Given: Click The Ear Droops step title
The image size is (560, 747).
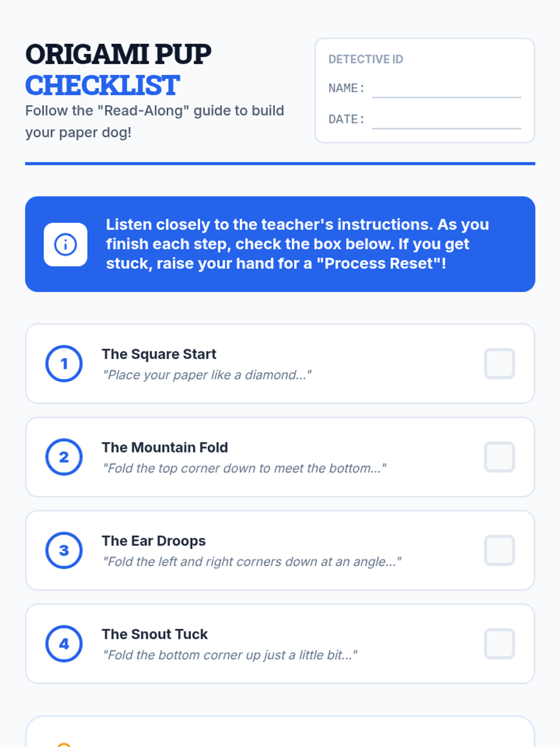Looking at the screenshot, I should [x=154, y=541].
